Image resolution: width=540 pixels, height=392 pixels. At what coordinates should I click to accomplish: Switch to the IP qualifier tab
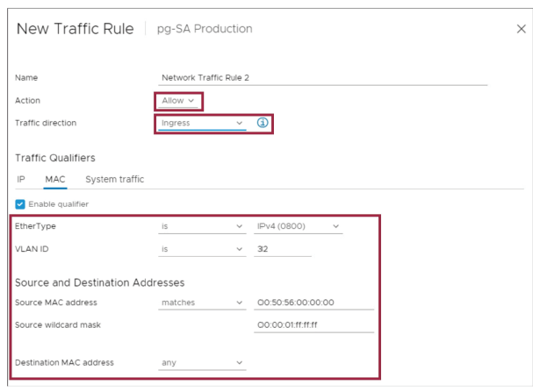coord(21,179)
